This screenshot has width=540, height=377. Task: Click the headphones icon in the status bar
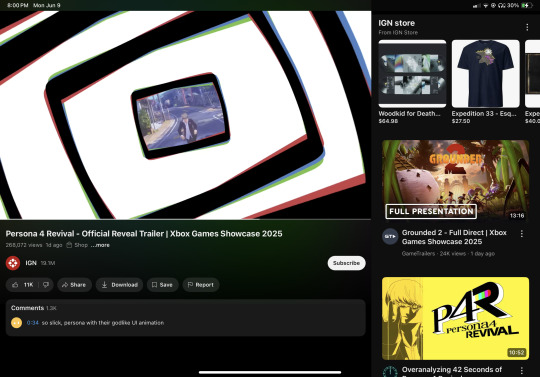point(502,5)
